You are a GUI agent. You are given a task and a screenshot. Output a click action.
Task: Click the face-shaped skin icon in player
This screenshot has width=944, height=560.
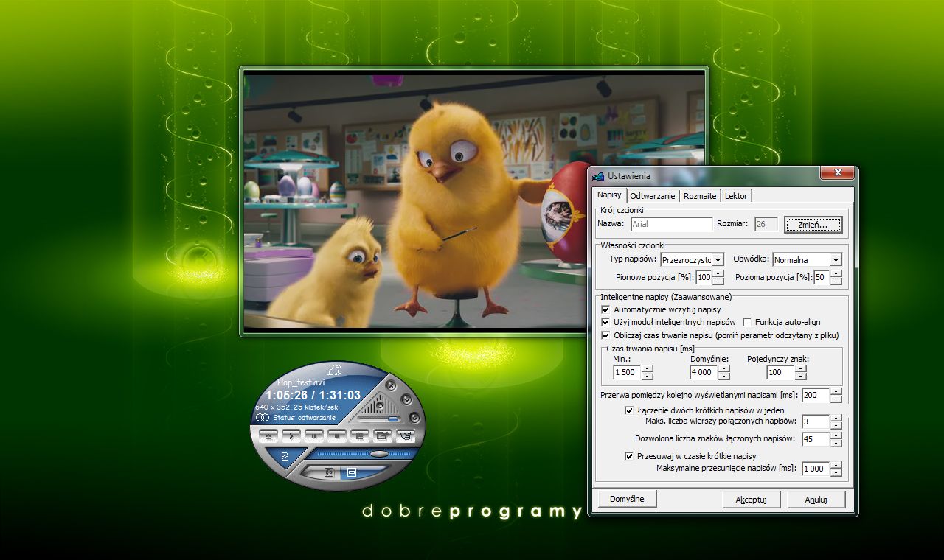tap(406, 435)
